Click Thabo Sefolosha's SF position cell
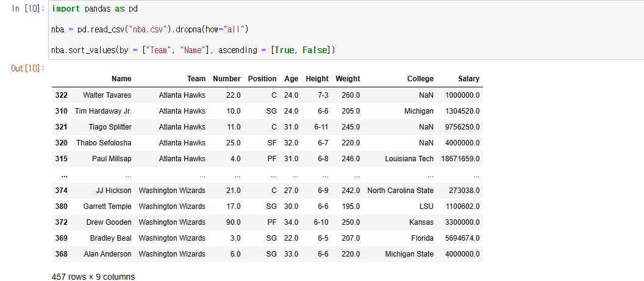644x281 pixels. coord(272,143)
